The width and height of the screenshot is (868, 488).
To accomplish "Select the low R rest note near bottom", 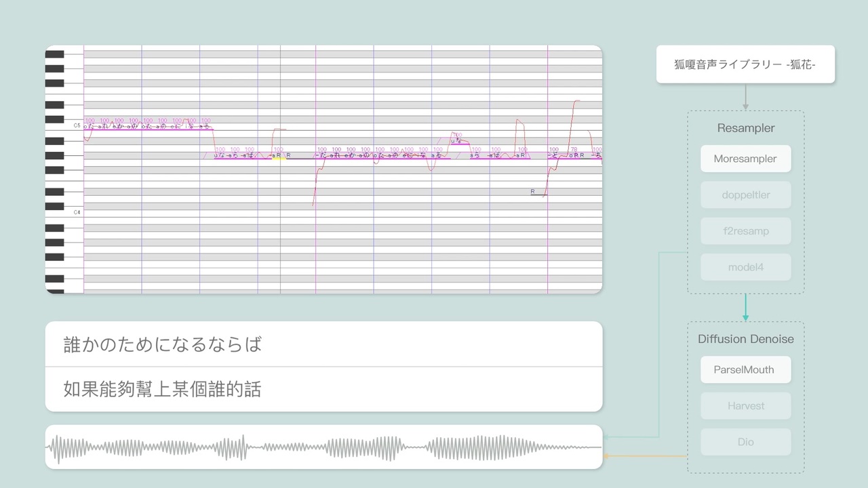I will pos(538,194).
